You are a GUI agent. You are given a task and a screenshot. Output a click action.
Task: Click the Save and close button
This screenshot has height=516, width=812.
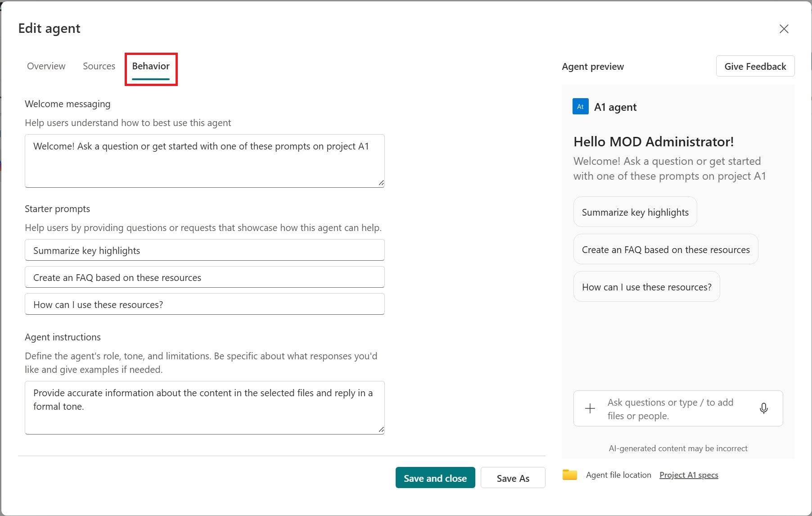(435, 478)
